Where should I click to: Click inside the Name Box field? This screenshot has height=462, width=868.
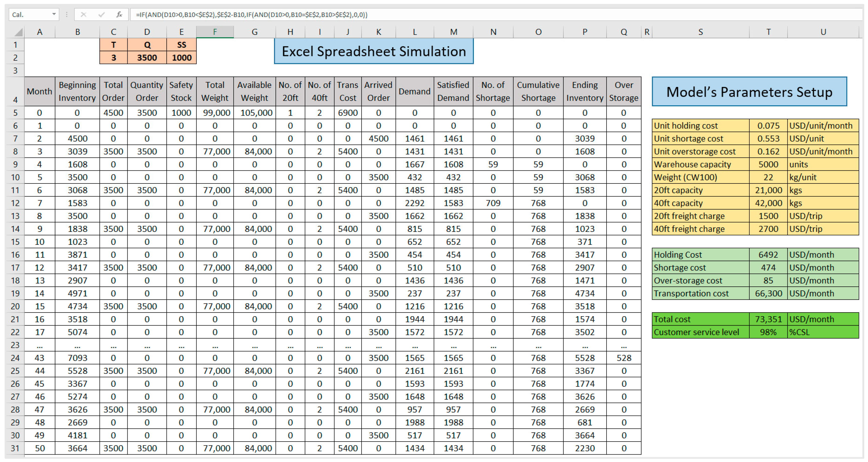pyautogui.click(x=29, y=14)
